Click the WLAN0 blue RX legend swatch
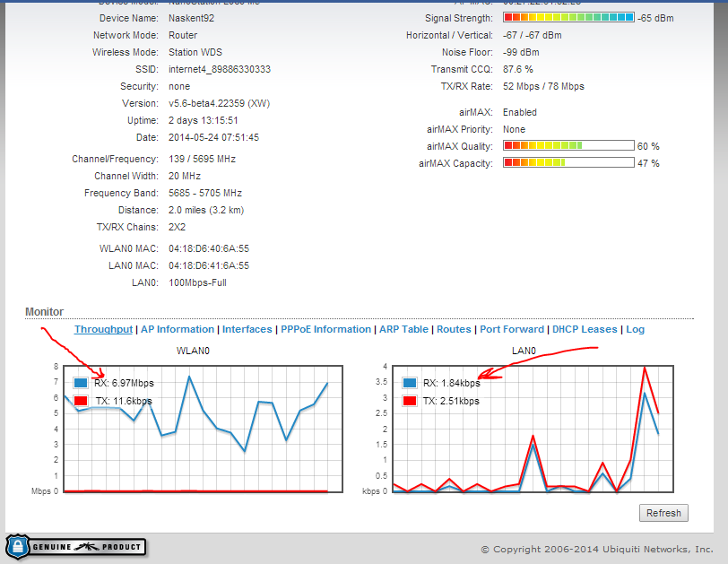Image resolution: width=728 pixels, height=564 pixels. [81, 383]
